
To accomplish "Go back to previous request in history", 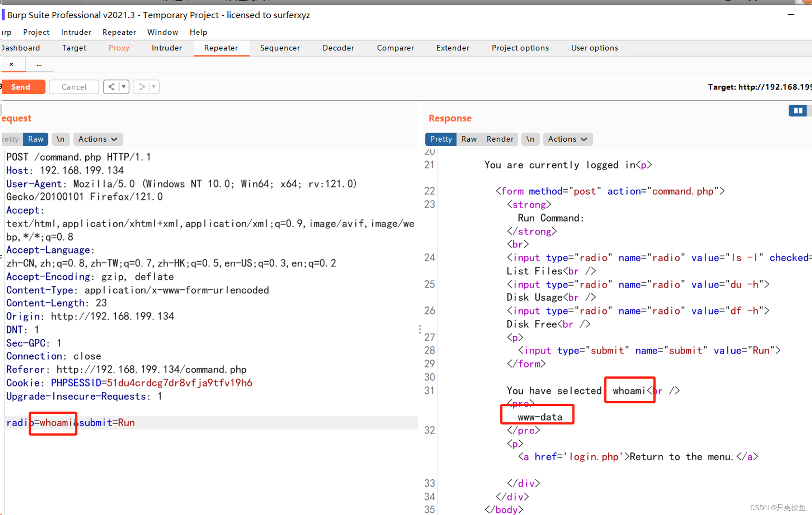I will [111, 86].
